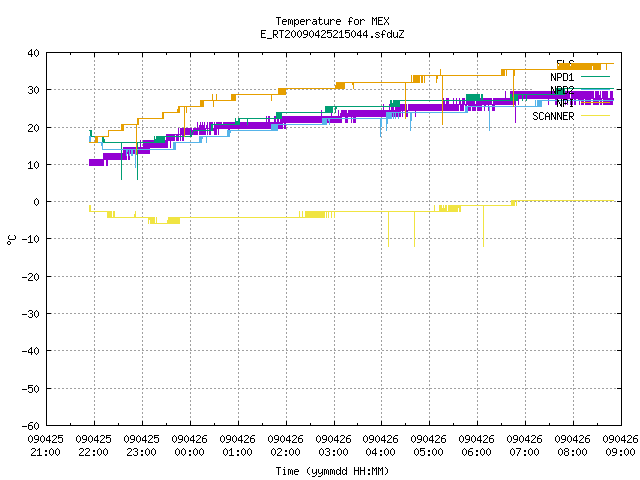Click the x-axis time label '05:00'

point(428,452)
